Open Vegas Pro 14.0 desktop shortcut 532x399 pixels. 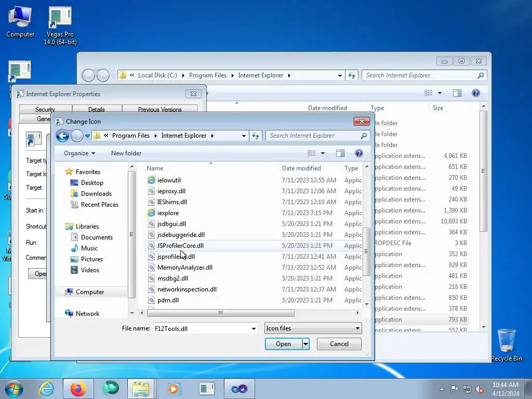tap(60, 26)
